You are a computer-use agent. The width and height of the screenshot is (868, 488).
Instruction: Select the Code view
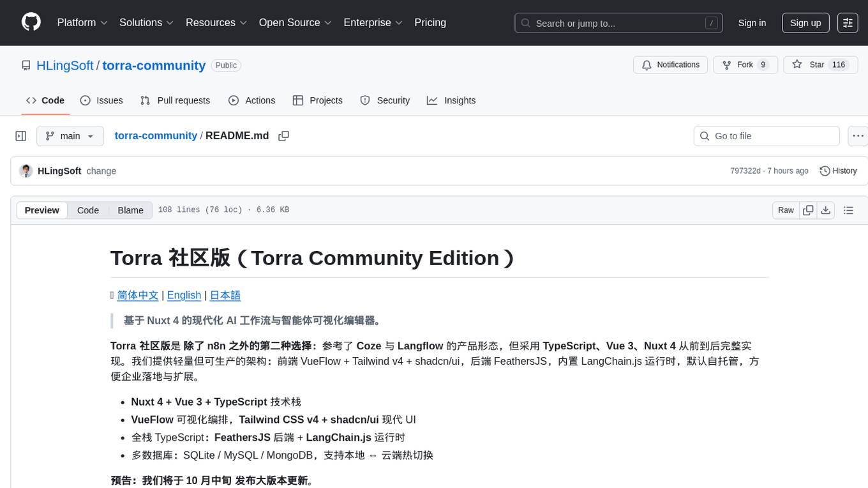pos(88,210)
